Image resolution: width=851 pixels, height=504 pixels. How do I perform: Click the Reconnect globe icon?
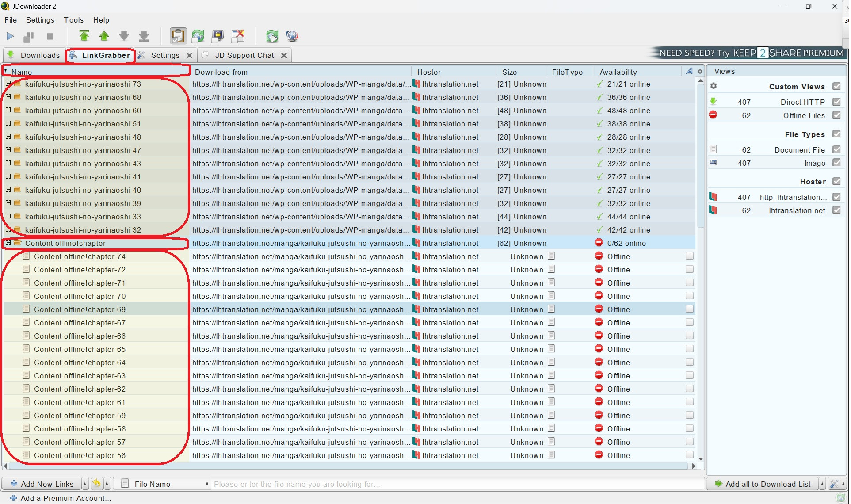click(x=292, y=36)
